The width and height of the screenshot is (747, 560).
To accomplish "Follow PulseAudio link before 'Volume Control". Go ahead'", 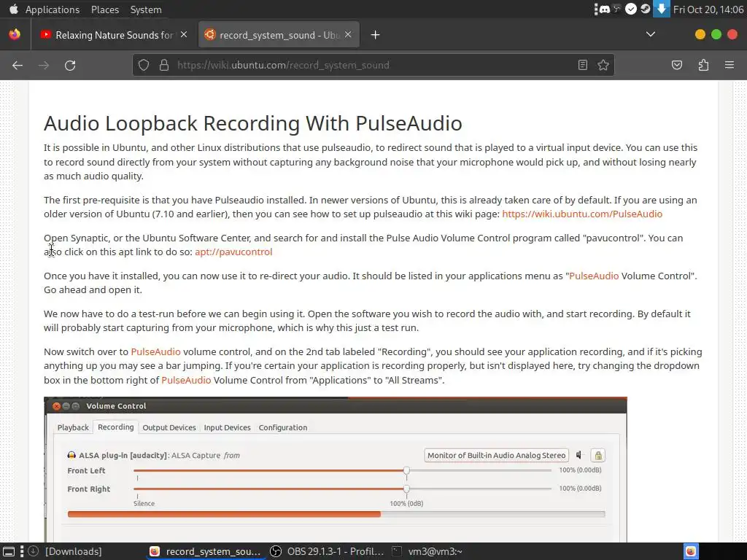I will [x=594, y=276].
